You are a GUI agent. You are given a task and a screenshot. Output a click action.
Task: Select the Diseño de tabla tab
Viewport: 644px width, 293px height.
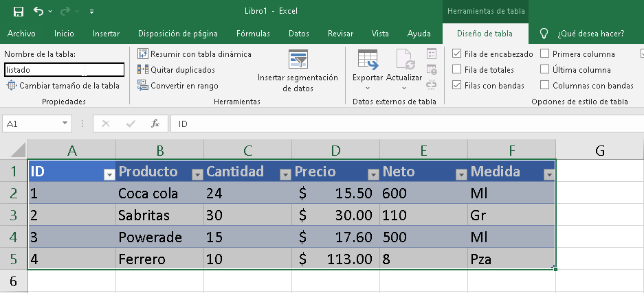(485, 34)
